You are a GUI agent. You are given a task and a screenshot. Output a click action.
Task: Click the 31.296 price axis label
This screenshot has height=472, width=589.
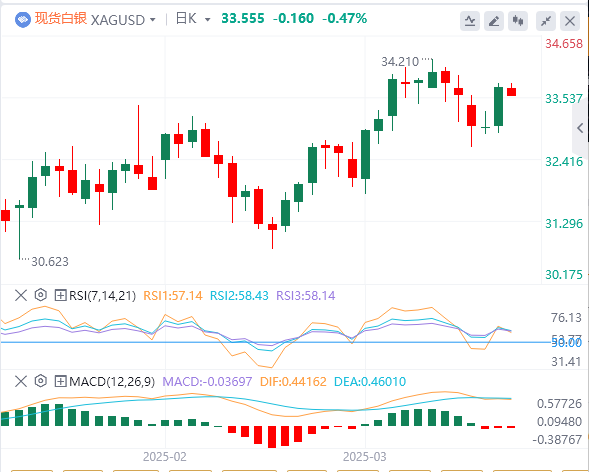coord(564,224)
